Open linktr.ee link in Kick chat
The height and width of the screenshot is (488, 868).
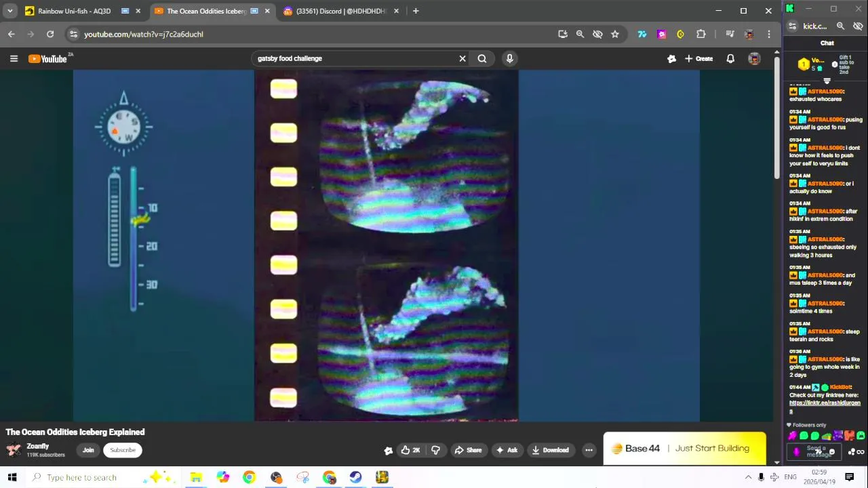[825, 407]
